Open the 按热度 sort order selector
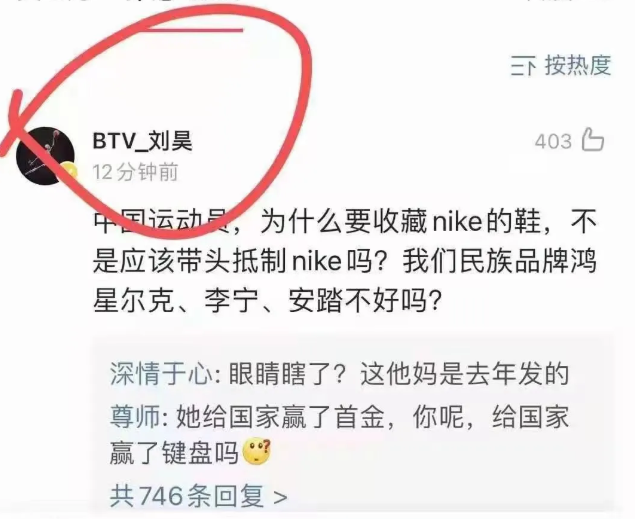 coord(561,66)
